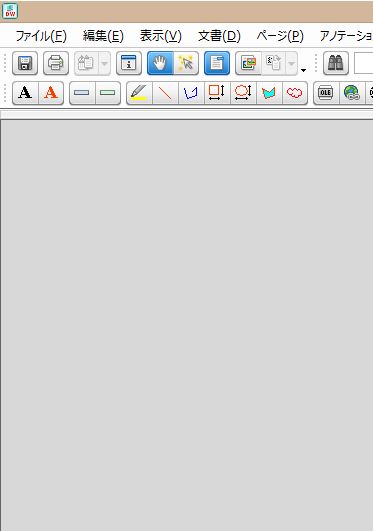This screenshot has width=373, height=531.
Task: Click the DW application icon in title bar
Action: [10, 11]
